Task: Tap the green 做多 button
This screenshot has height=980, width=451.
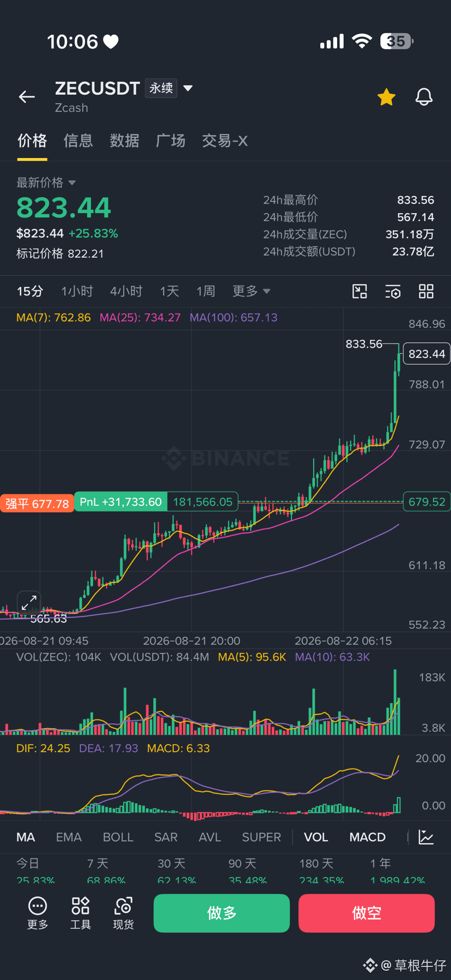Action: pos(222,913)
